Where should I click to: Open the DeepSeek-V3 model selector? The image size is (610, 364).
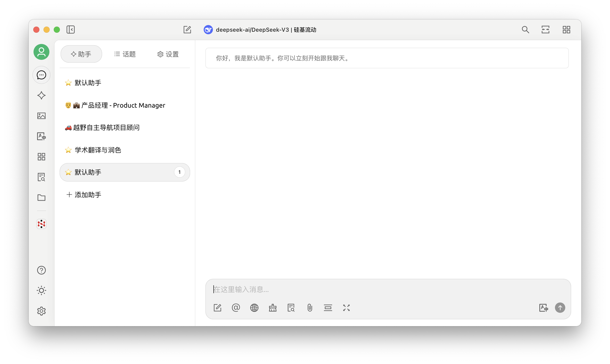[x=260, y=30]
